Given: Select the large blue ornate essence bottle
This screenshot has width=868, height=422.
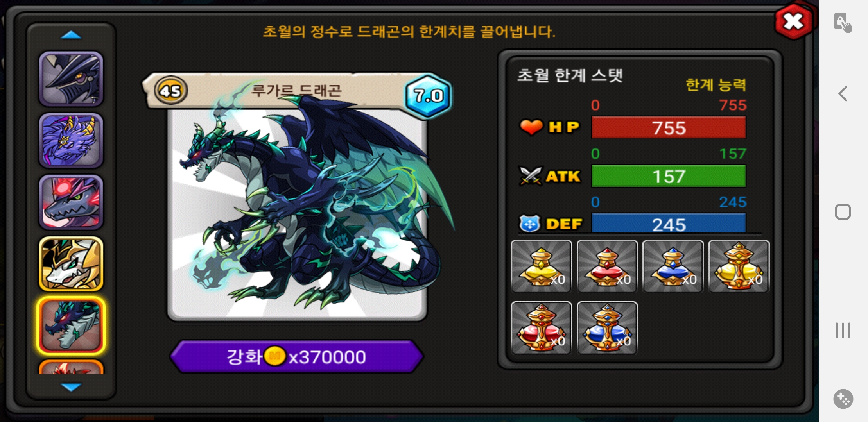Looking at the screenshot, I should (607, 328).
